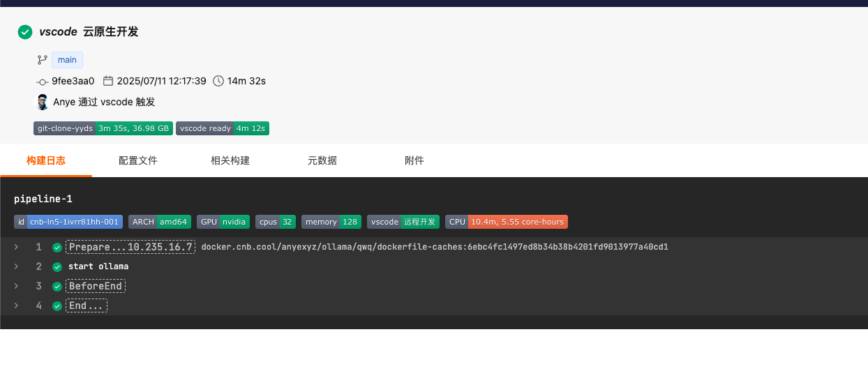This screenshot has width=868, height=385.
Task: Click the start ollama step status icon
Action: (x=57, y=267)
